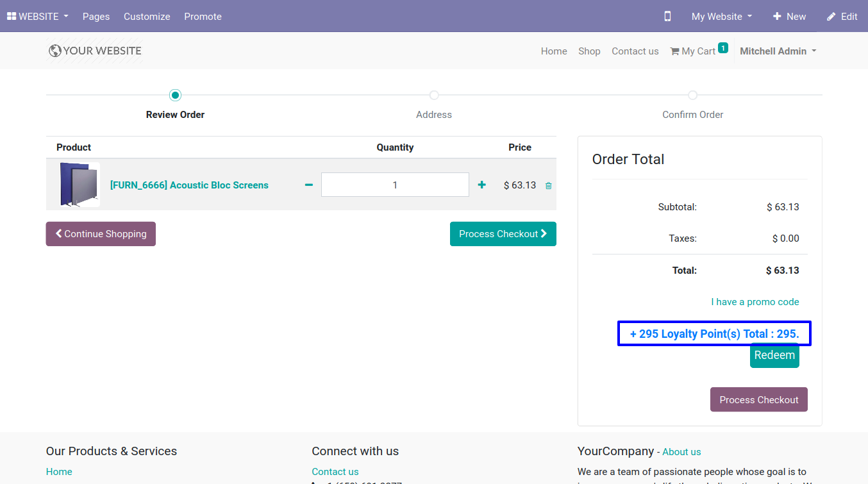Open the Customize menu
Image resolution: width=868 pixels, height=484 pixels.
point(147,17)
